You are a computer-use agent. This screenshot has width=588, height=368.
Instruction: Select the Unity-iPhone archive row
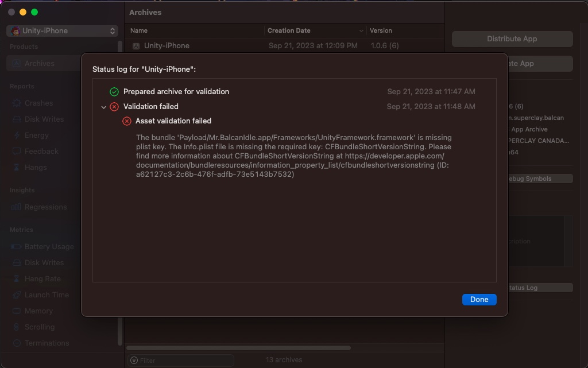pos(284,46)
